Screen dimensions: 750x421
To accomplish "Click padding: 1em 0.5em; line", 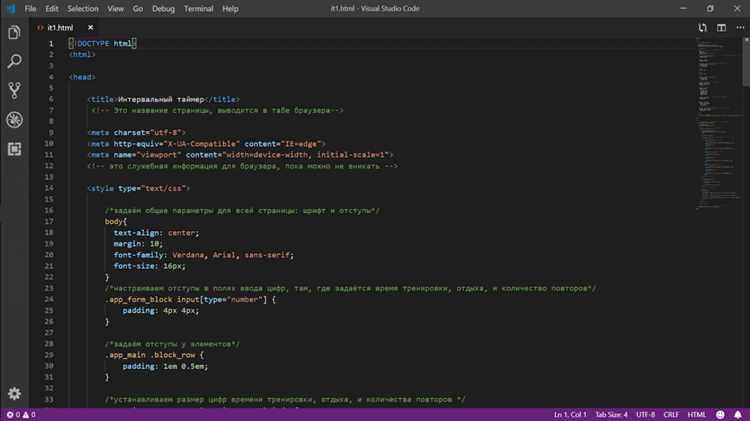I will click(x=165, y=366).
